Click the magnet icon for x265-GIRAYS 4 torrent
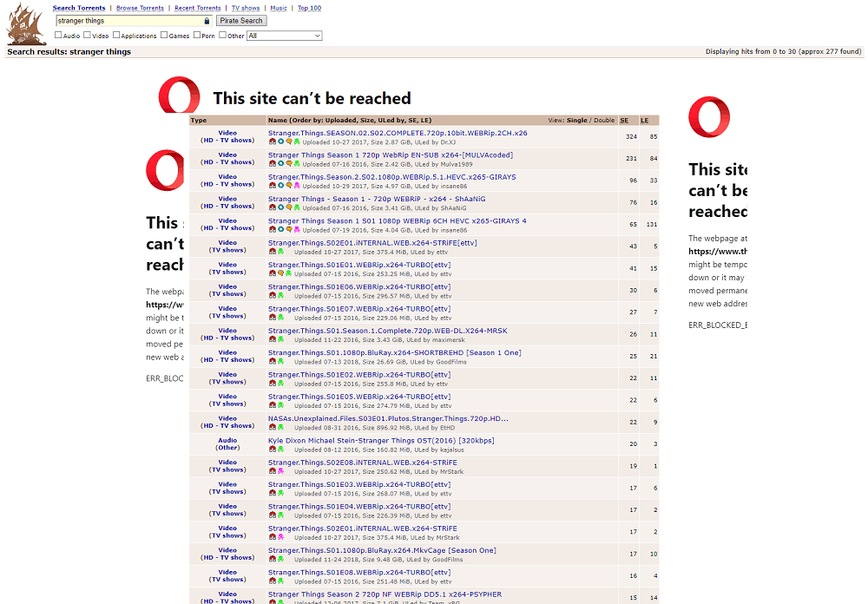Image resolution: width=868 pixels, height=604 pixels. (273, 230)
